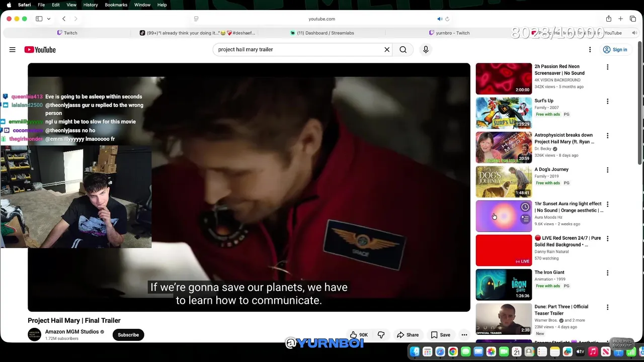The width and height of the screenshot is (644, 362).
Task: Open the YouTube guide hamburger menu
Action: point(12,50)
